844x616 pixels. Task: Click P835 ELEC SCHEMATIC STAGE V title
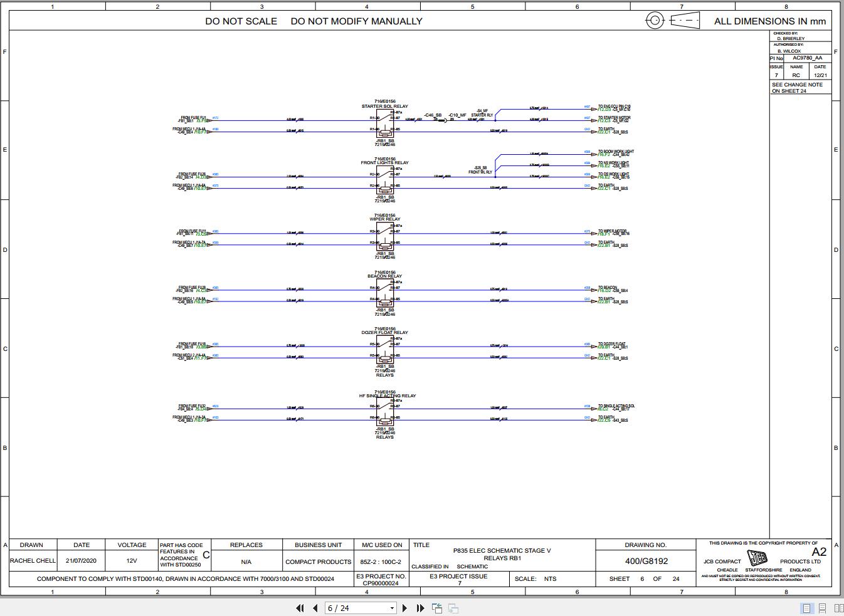(x=502, y=551)
